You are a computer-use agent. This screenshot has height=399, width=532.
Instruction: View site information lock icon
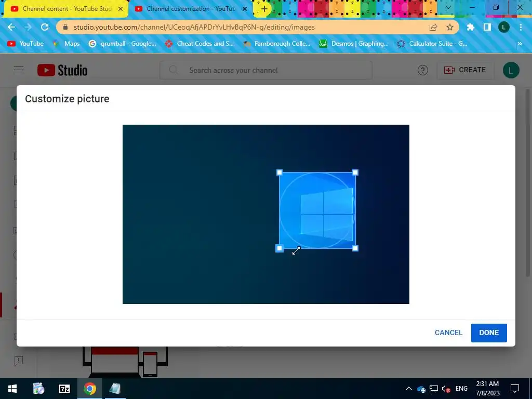(x=65, y=27)
